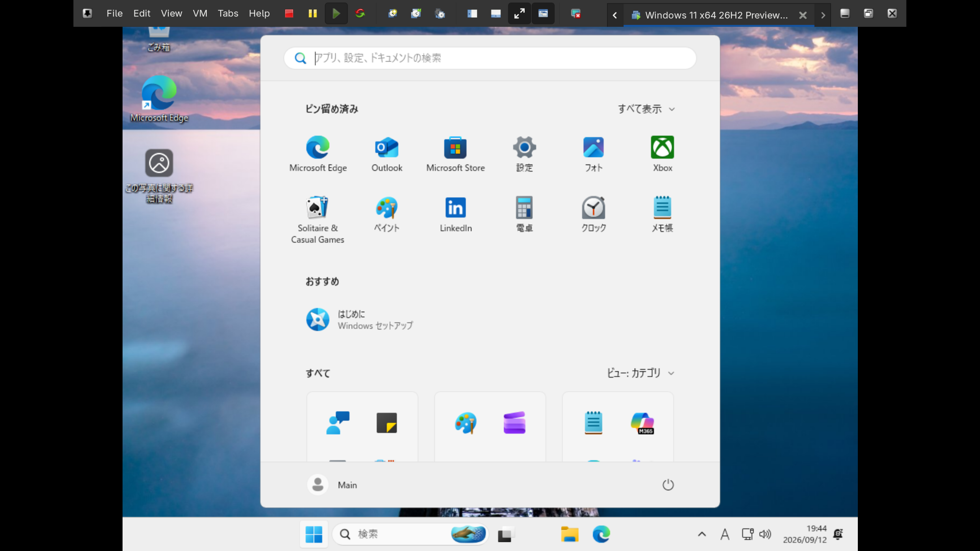
Task: Click the network icon in system tray
Action: pos(748,534)
